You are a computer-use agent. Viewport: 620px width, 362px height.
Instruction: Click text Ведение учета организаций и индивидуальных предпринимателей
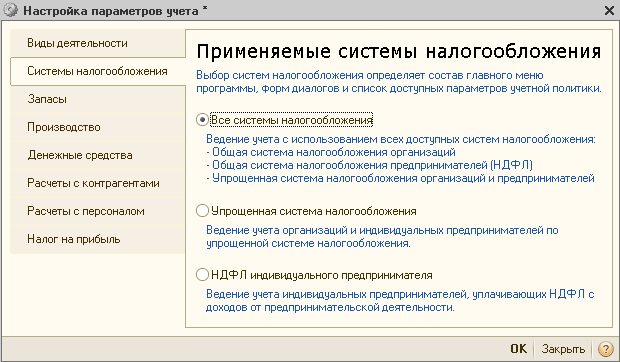(x=382, y=237)
